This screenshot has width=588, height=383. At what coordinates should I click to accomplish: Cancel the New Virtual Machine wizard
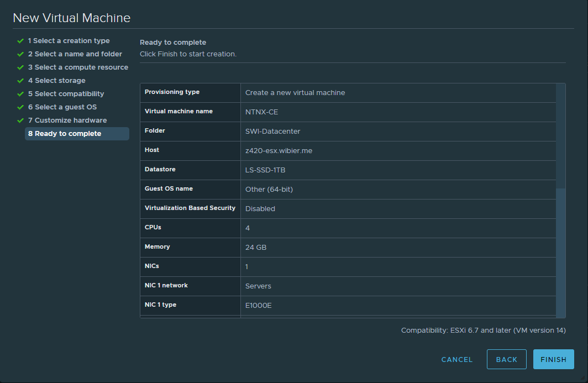(457, 360)
